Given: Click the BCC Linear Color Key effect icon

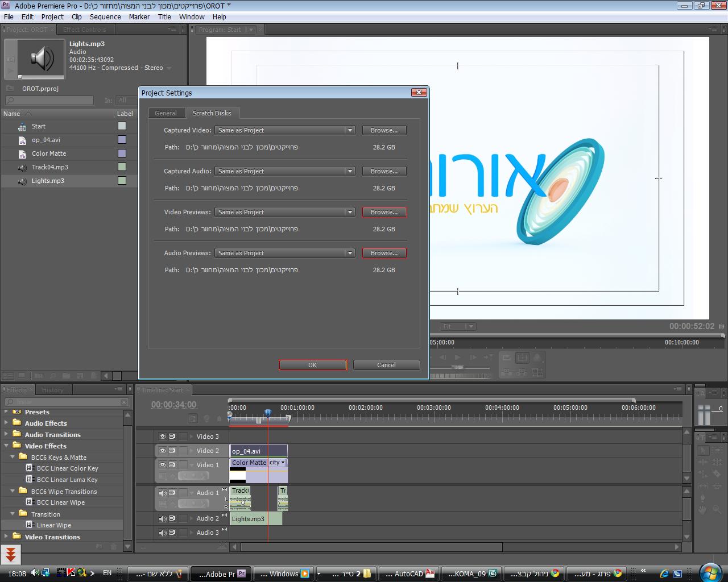Looking at the screenshot, I should click(31, 468).
